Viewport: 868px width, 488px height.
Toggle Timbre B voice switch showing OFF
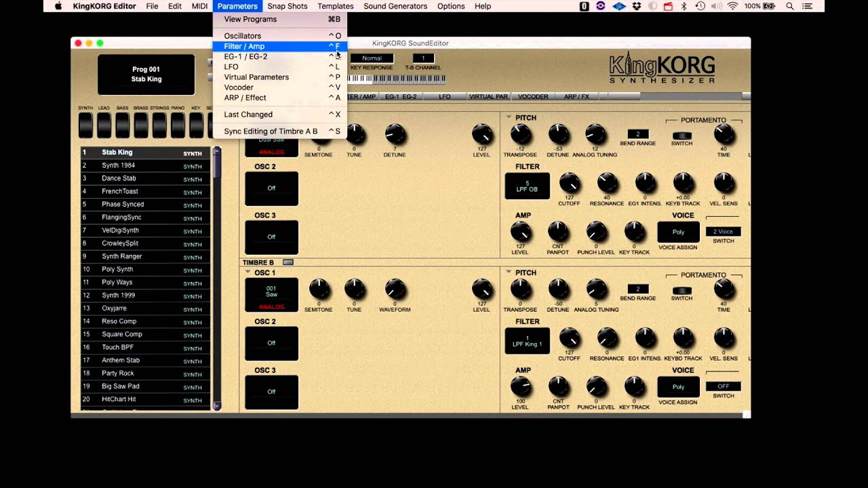point(724,386)
